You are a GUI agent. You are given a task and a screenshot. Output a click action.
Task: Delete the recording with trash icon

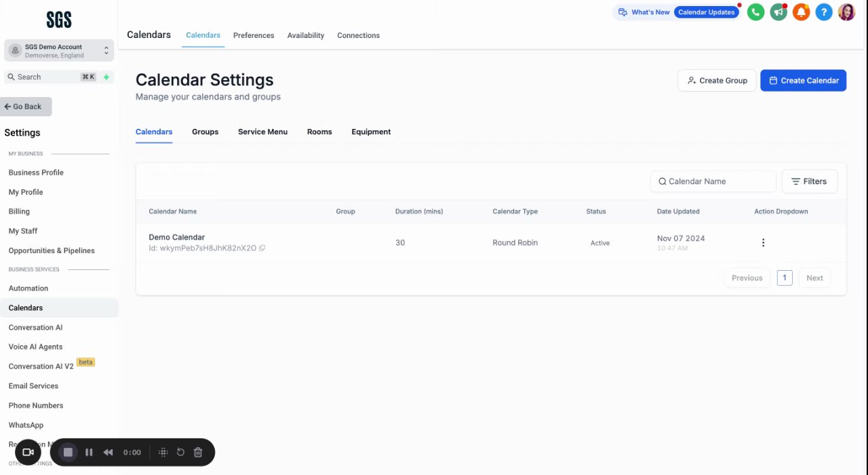click(198, 452)
